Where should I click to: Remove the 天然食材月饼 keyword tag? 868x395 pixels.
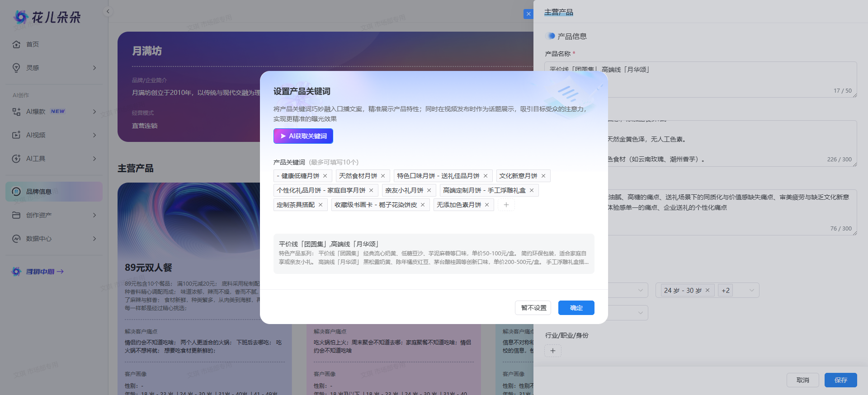pyautogui.click(x=383, y=176)
